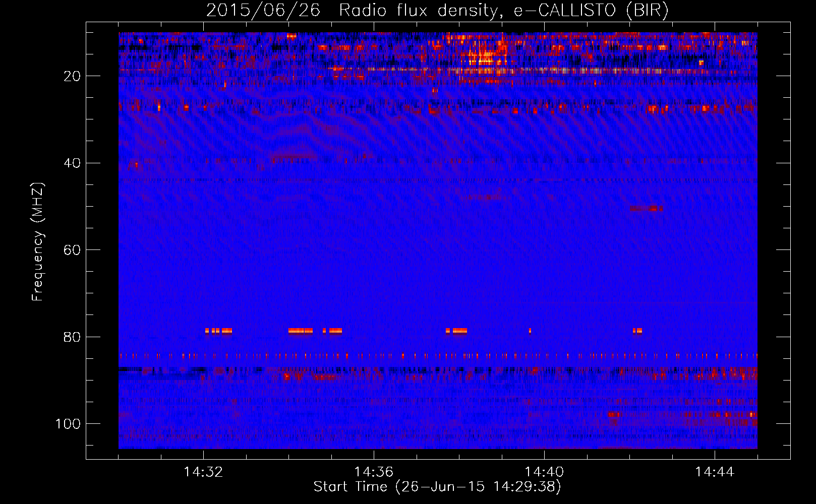This screenshot has width=816, height=504.
Task: Click the '60' frequency tick label
Action: coord(72,250)
